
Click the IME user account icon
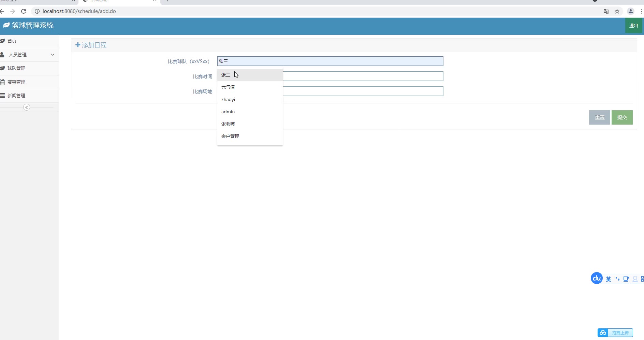(x=635, y=279)
